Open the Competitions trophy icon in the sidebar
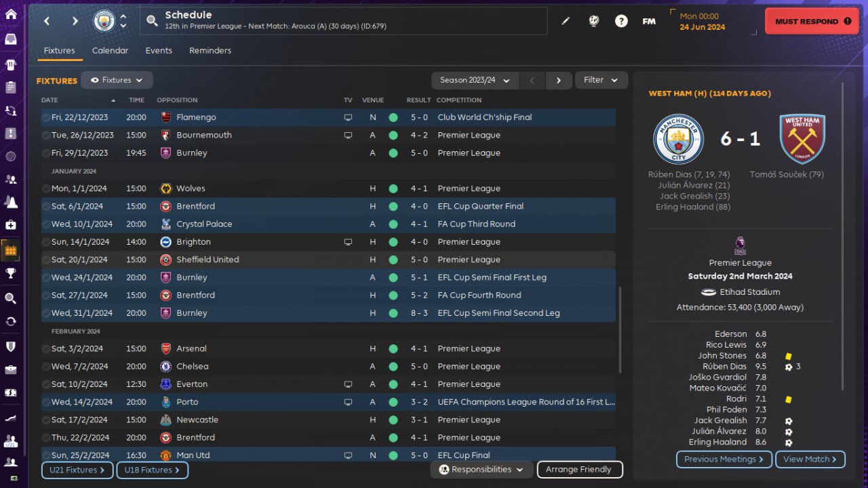Image resolution: width=868 pixels, height=488 pixels. click(11, 273)
